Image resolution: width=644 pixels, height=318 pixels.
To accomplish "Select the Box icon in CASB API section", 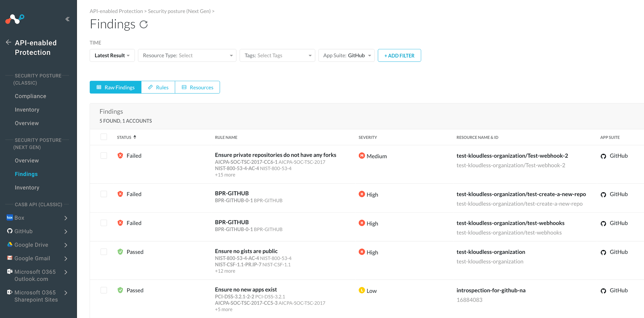I will [10, 217].
